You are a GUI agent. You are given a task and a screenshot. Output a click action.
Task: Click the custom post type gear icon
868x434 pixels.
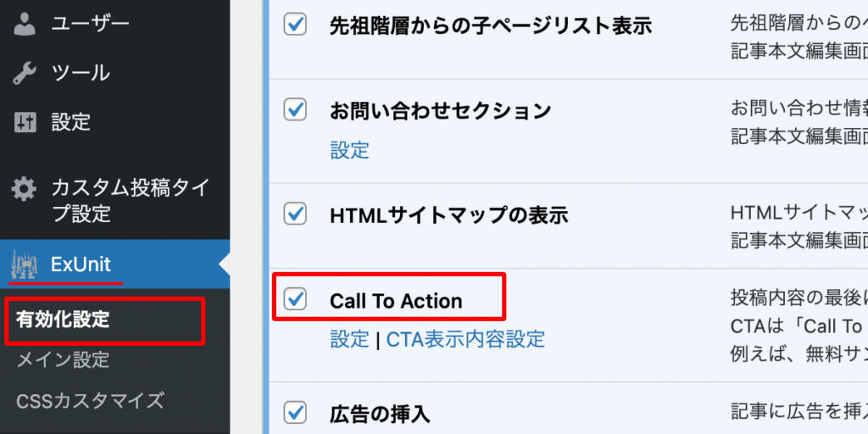(x=25, y=187)
